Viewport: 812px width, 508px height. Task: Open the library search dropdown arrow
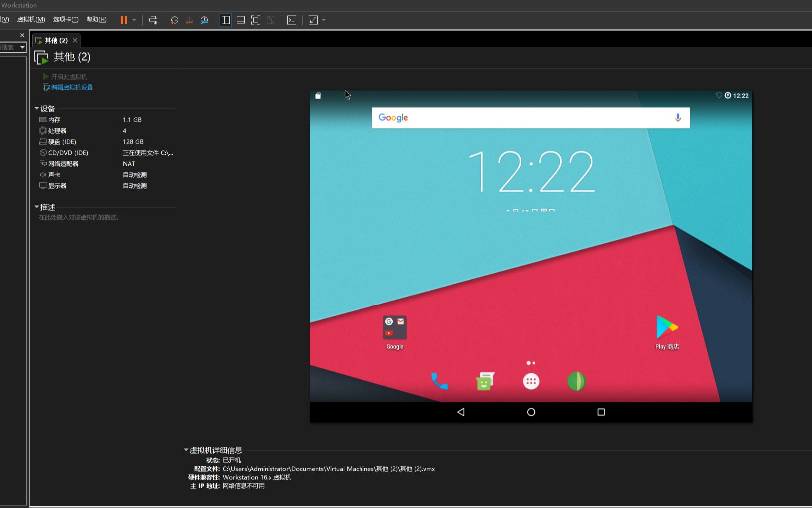pos(22,47)
